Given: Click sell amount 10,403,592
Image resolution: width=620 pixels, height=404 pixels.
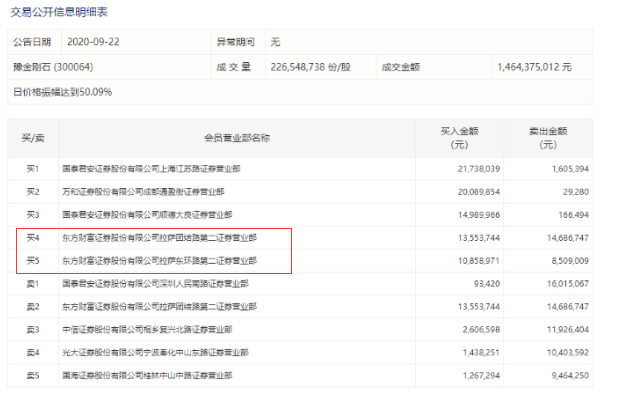Looking at the screenshot, I should 568,352.
